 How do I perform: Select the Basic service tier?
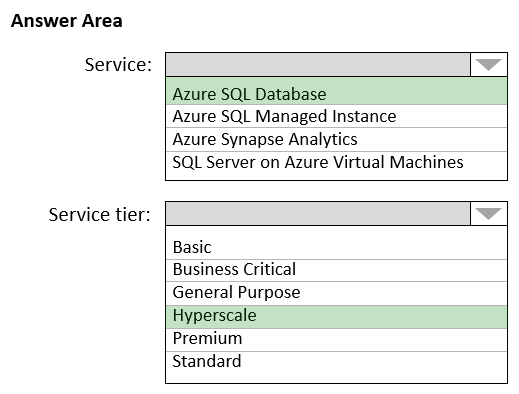tap(336, 243)
